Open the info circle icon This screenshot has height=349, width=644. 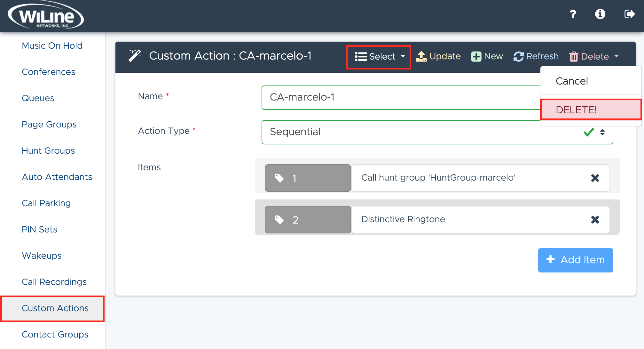[600, 14]
